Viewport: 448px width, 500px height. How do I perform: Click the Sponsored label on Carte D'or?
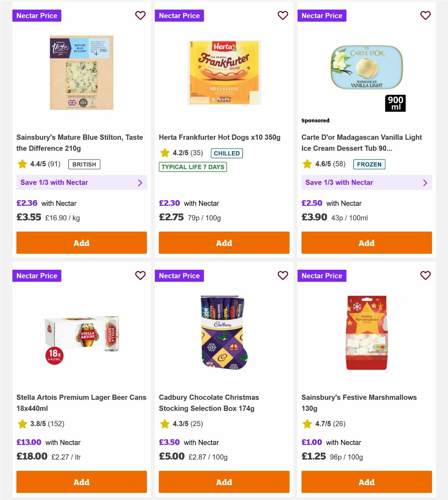point(315,120)
